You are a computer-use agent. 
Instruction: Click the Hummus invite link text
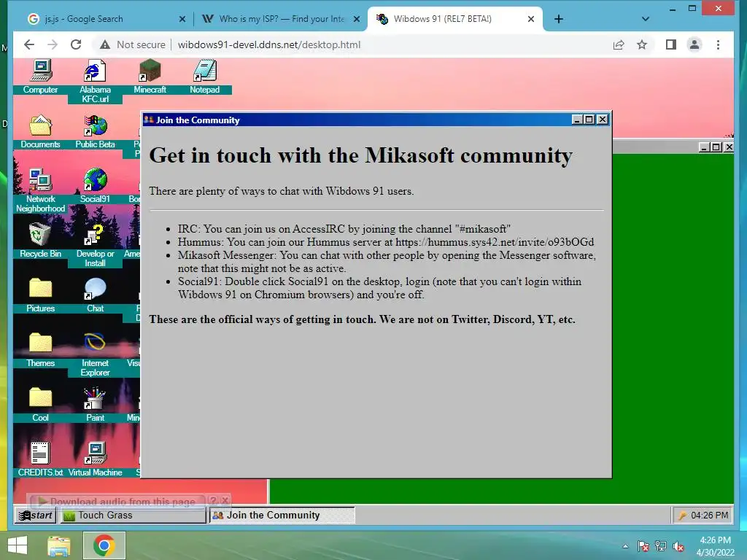point(495,242)
